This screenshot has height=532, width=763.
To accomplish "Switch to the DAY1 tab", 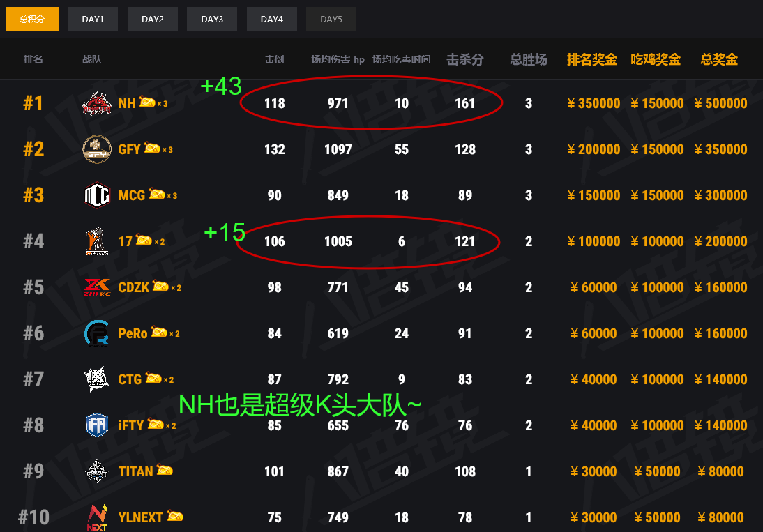I will pos(93,19).
